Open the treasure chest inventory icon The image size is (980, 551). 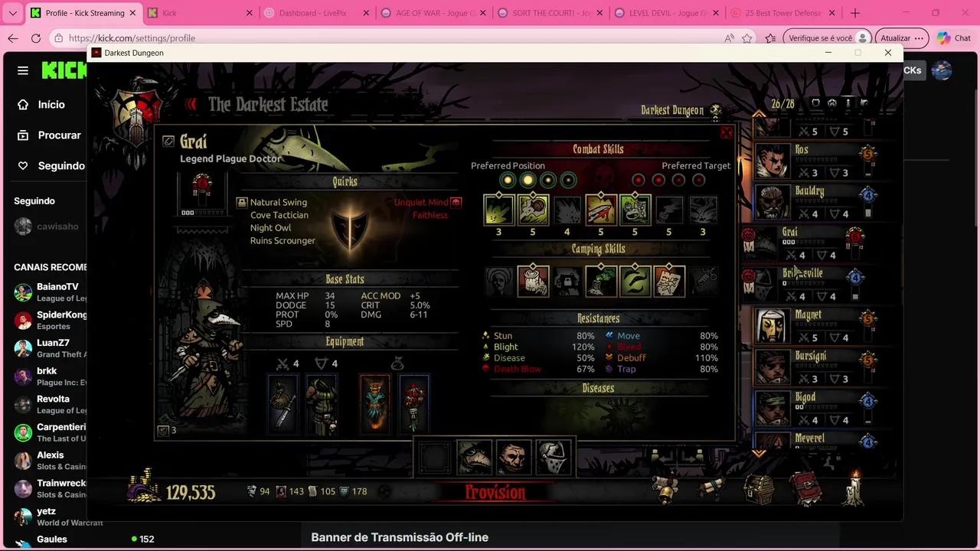758,488
